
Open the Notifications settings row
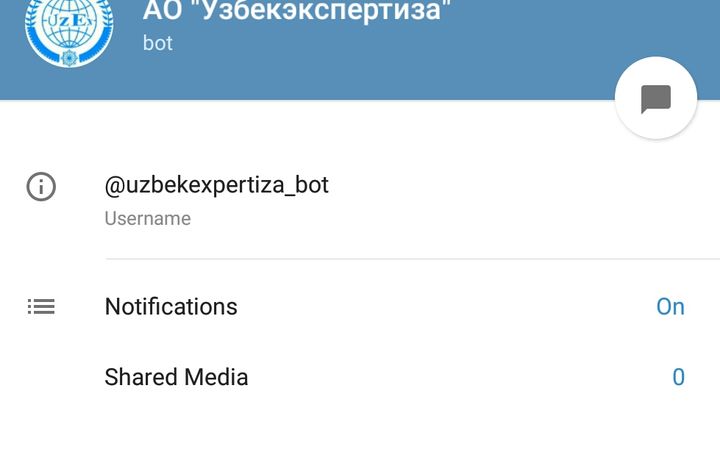point(360,307)
